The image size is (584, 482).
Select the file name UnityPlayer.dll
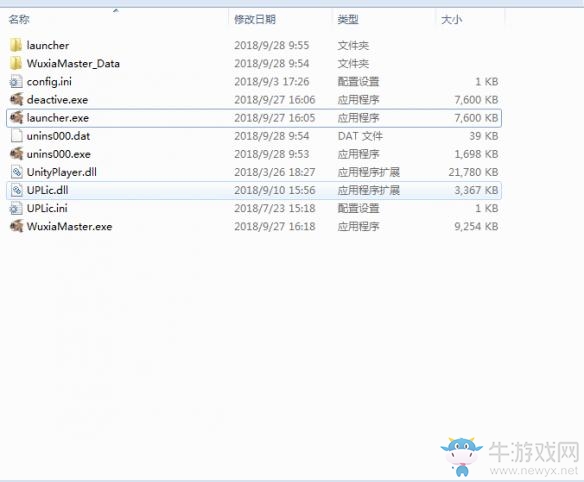pyautogui.click(x=62, y=172)
